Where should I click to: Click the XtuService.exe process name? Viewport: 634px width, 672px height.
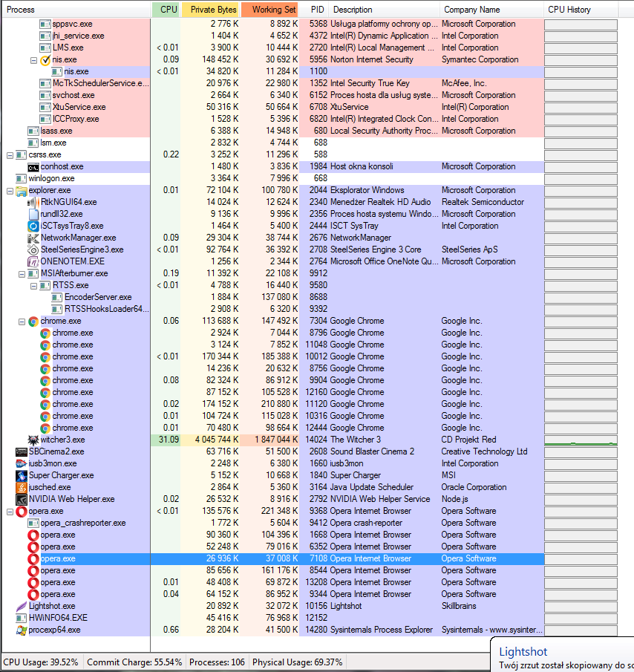(x=79, y=107)
